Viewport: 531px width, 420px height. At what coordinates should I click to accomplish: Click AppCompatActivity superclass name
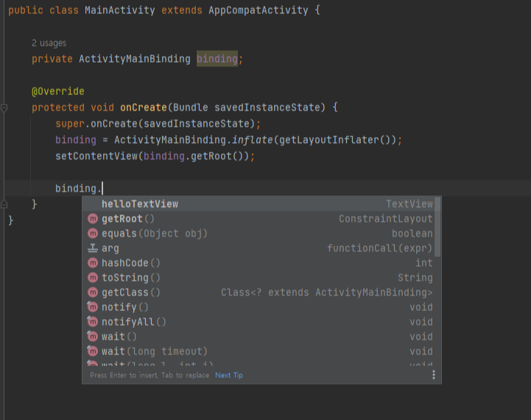[259, 10]
